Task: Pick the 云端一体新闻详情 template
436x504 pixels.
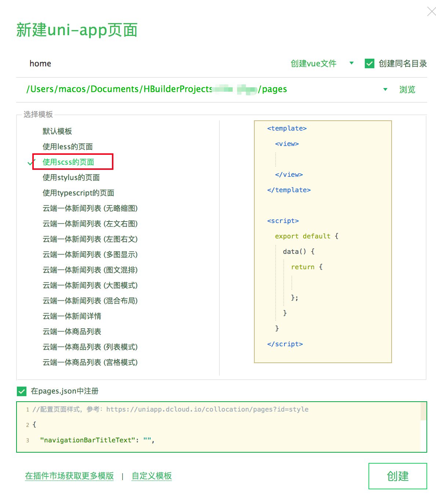Action: (72, 316)
